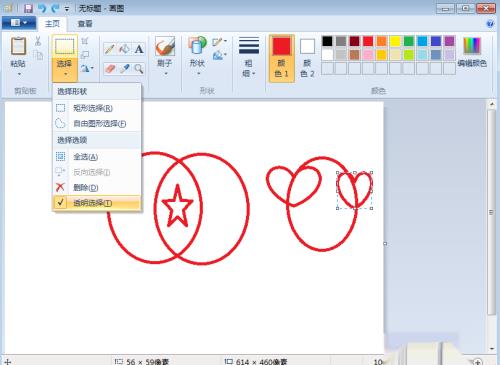500x365 pixels.
Task: Pick the orange color swatch
Action: tap(382, 41)
